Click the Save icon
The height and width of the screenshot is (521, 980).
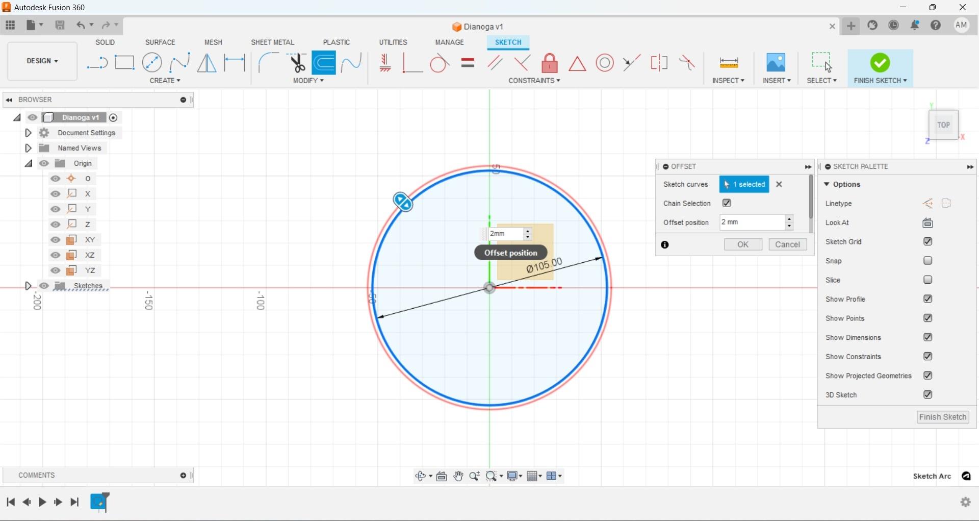pyautogui.click(x=60, y=25)
